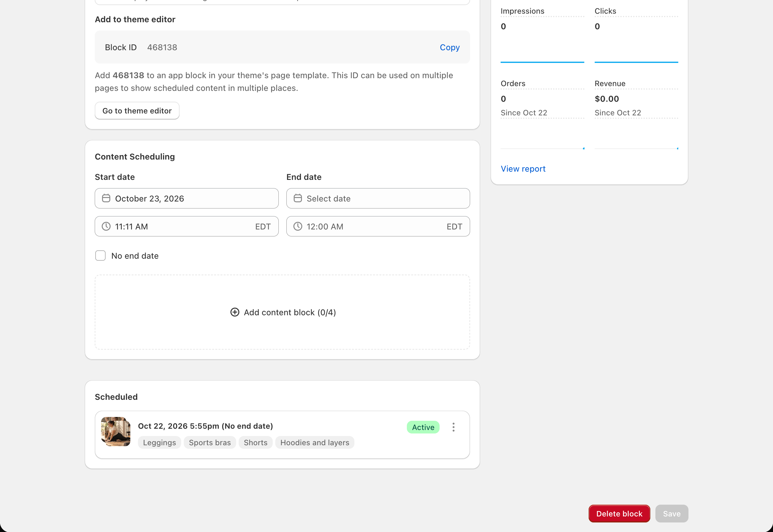Click the $0.00 revenue value
This screenshot has width=773, height=532.
pos(607,99)
